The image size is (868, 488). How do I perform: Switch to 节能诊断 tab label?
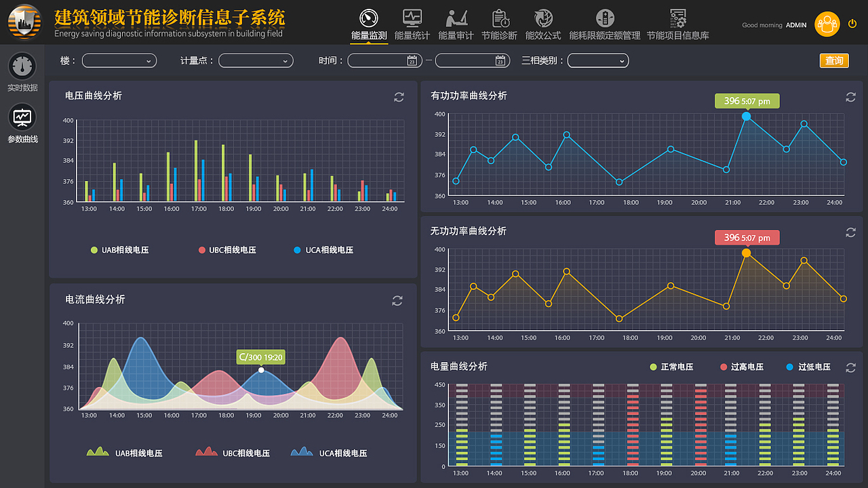pos(500,35)
